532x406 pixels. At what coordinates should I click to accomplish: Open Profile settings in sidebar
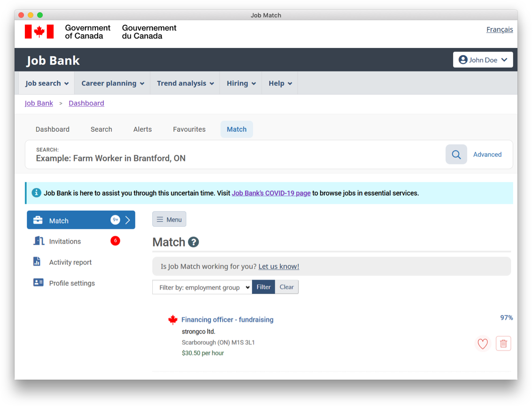pos(81,283)
